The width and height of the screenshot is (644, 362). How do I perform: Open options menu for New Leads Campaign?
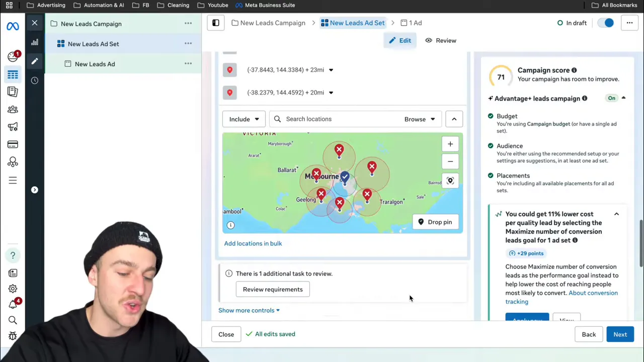(188, 23)
